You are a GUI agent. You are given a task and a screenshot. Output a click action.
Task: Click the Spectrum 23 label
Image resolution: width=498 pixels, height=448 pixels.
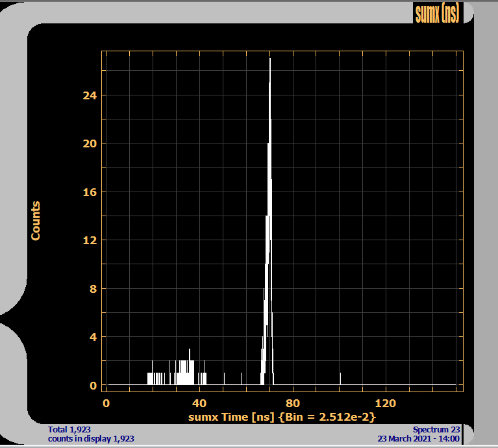coord(436,429)
